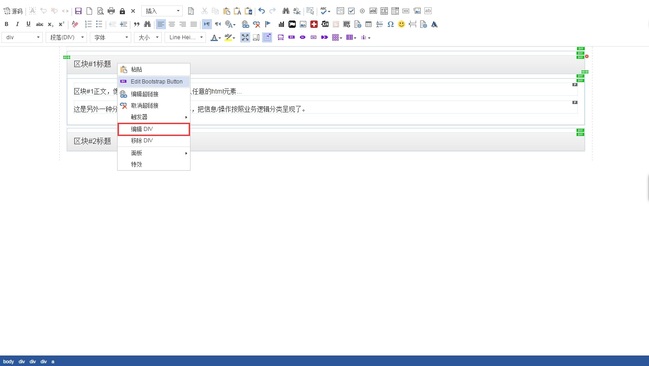Insert a numbered list
649x366 pixels.
tap(88, 24)
